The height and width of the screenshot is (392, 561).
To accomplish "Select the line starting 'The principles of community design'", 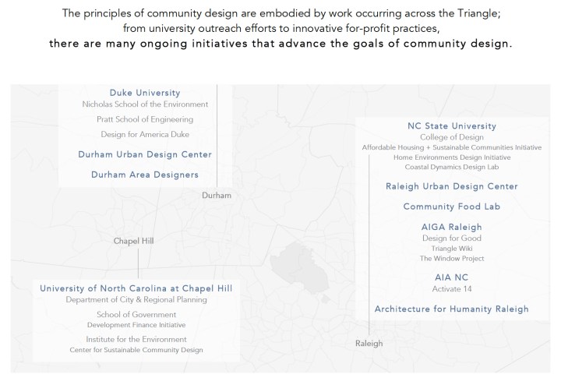I will click(281, 13).
